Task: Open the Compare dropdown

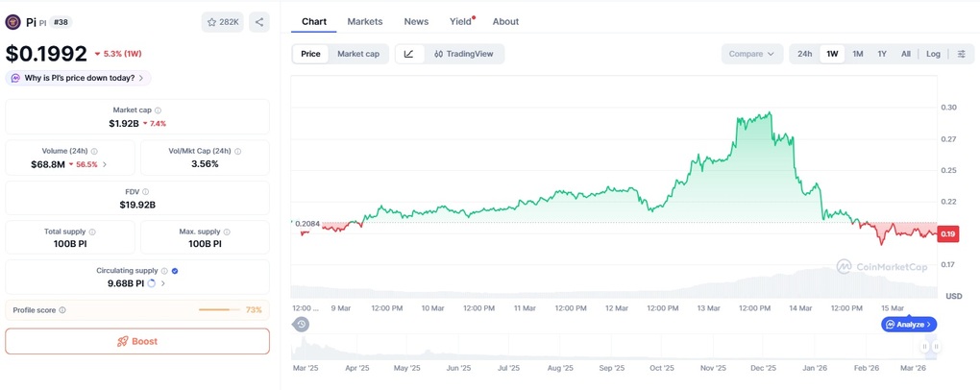Action: pyautogui.click(x=750, y=54)
